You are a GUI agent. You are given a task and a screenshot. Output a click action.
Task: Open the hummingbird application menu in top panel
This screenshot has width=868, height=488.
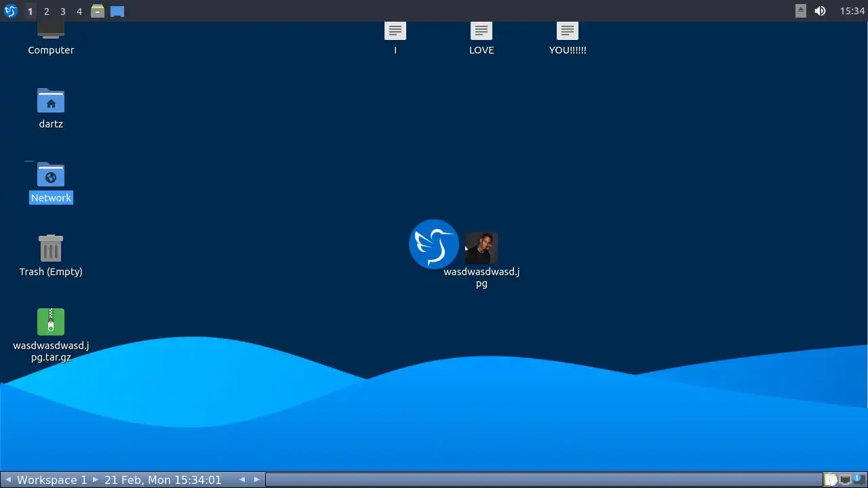(10, 11)
